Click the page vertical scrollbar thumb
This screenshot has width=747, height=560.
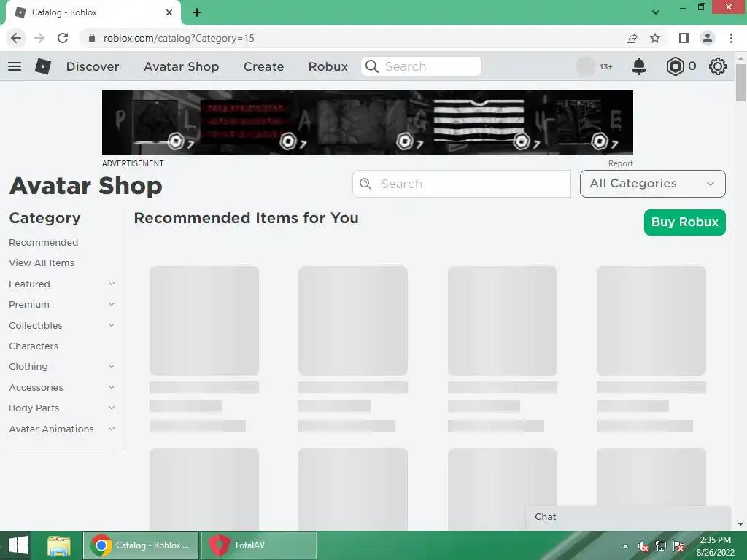pyautogui.click(x=740, y=82)
